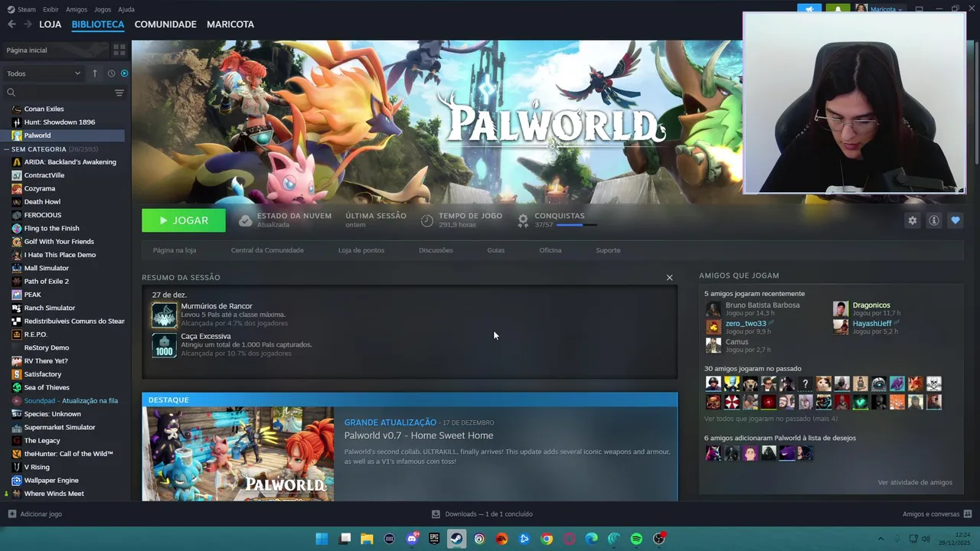This screenshot has height=551, width=980.
Task: Select Supermarket Simulator in the list
Action: click(x=60, y=427)
